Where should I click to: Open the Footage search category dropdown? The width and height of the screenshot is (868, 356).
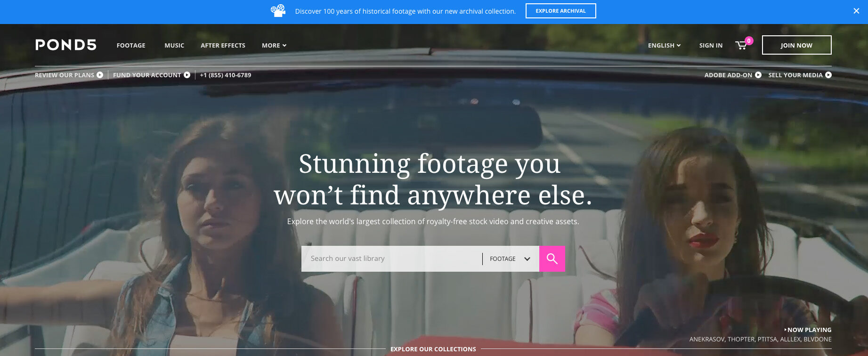tap(511, 259)
